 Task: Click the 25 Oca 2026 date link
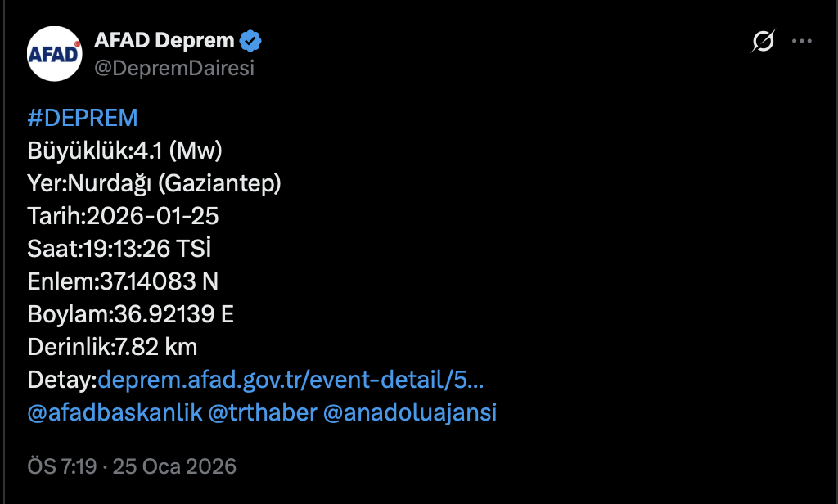(173, 466)
